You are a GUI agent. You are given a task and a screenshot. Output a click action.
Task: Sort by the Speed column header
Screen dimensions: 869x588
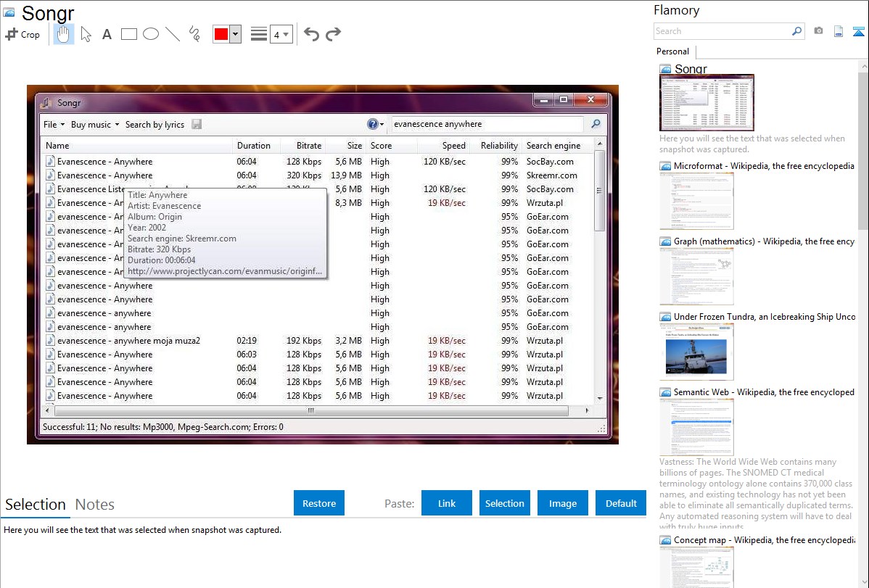click(443, 145)
